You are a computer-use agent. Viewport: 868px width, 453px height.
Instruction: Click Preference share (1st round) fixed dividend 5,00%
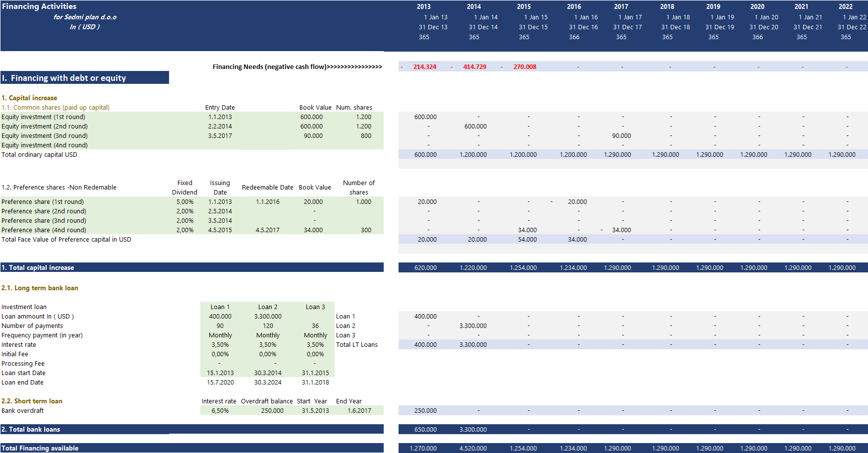click(185, 202)
